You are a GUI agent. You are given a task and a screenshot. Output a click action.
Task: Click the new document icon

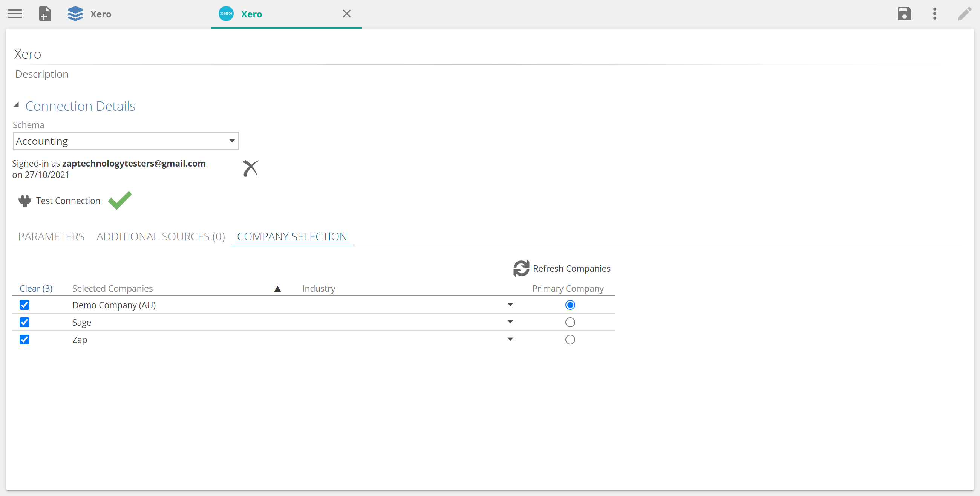45,14
